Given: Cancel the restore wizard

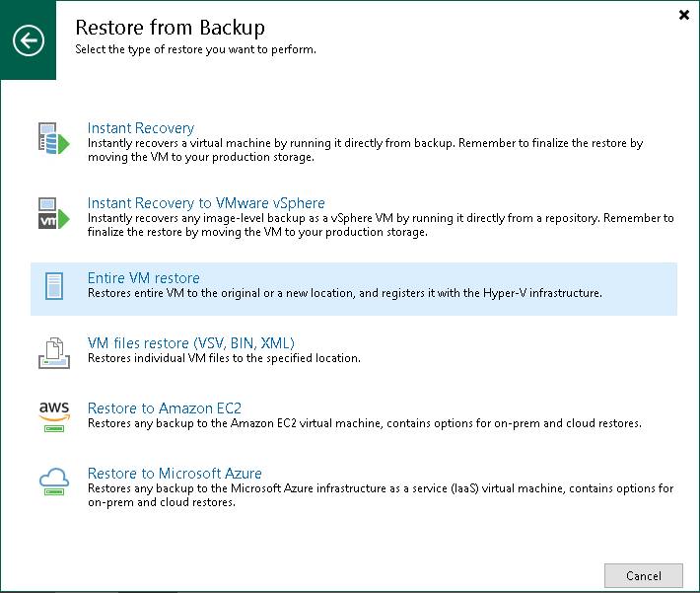Looking at the screenshot, I should (x=643, y=576).
